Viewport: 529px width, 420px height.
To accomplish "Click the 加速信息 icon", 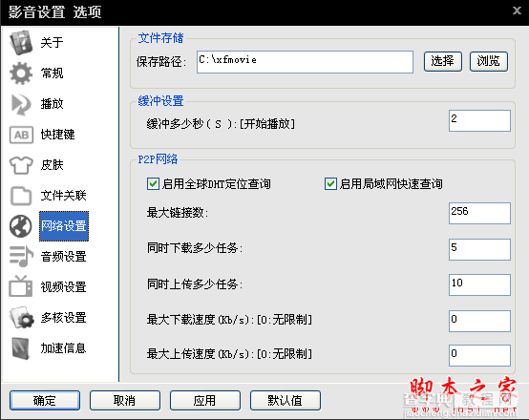I will click(x=21, y=348).
